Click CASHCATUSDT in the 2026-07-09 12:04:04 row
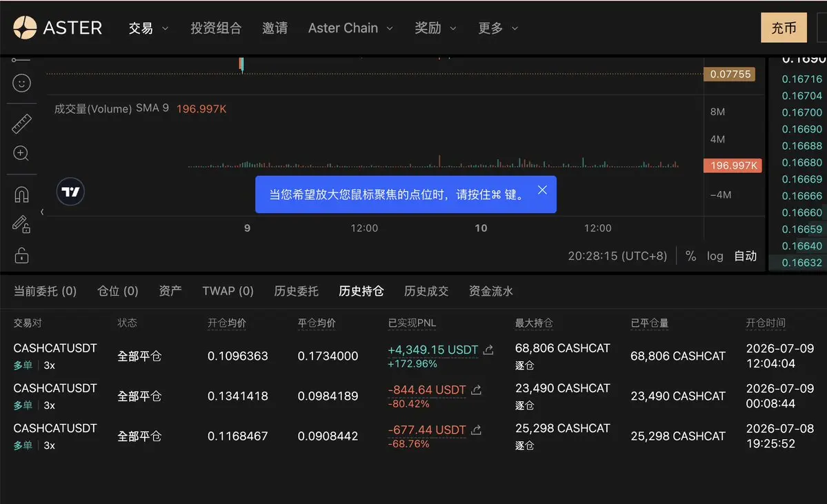This screenshot has height=504, width=827. (55, 348)
